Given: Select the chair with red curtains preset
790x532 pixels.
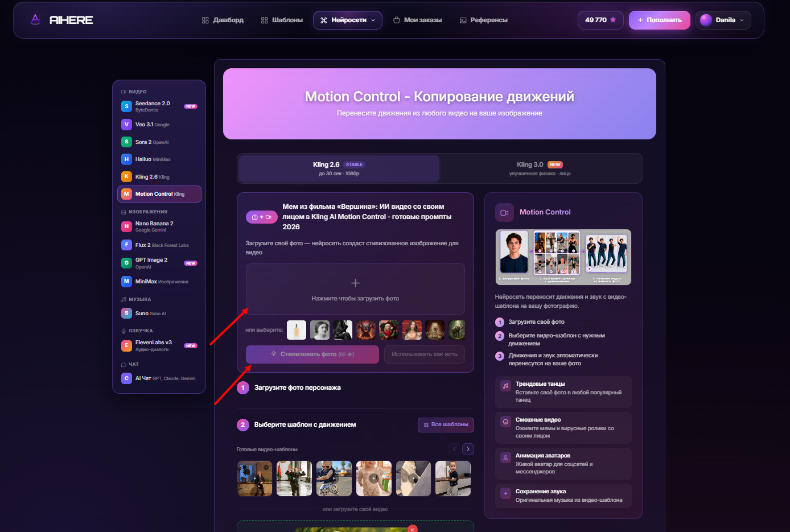Looking at the screenshot, I should 435,330.
